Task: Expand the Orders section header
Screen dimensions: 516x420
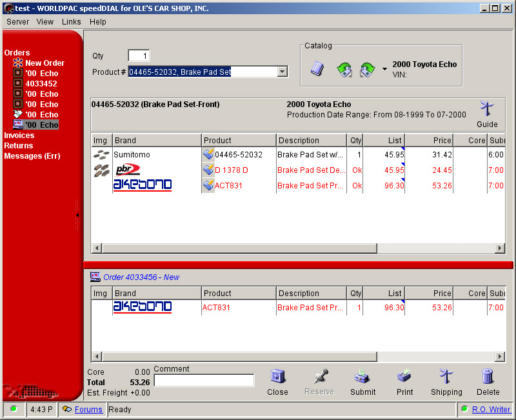Action: click(17, 53)
